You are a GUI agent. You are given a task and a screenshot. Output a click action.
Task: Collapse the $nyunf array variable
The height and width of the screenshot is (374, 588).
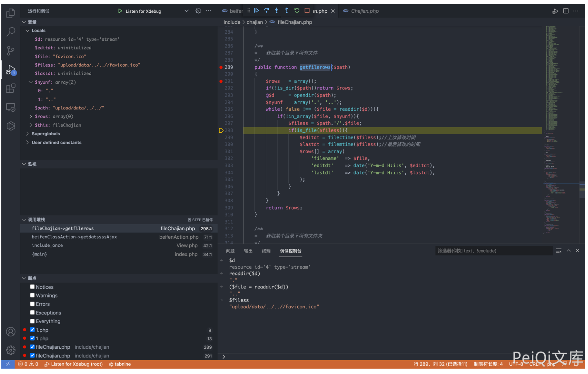[x=31, y=82]
